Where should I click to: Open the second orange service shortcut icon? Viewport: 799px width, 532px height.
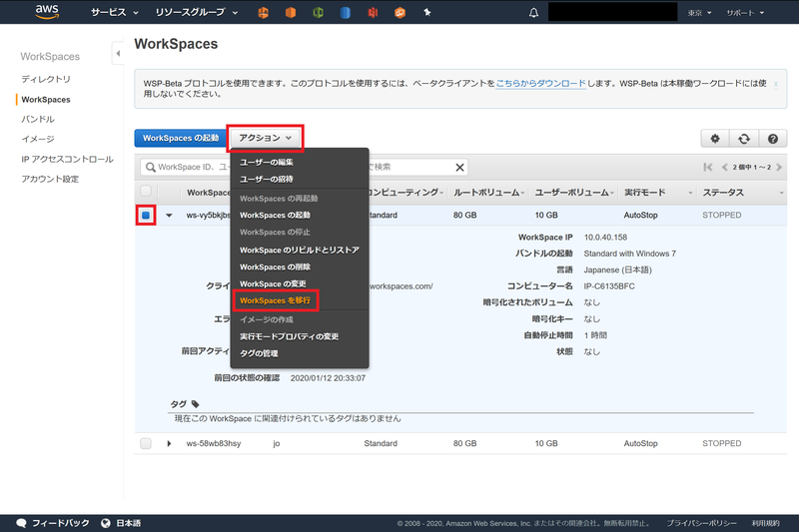click(x=291, y=13)
